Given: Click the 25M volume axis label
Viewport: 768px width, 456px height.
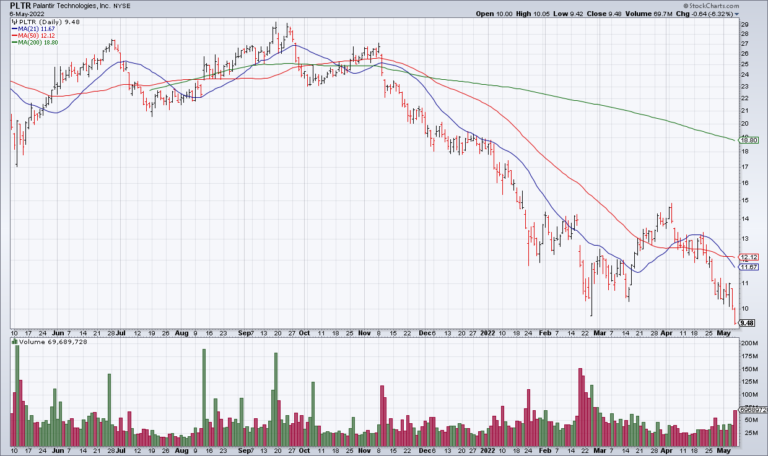Looking at the screenshot, I should 751,432.
